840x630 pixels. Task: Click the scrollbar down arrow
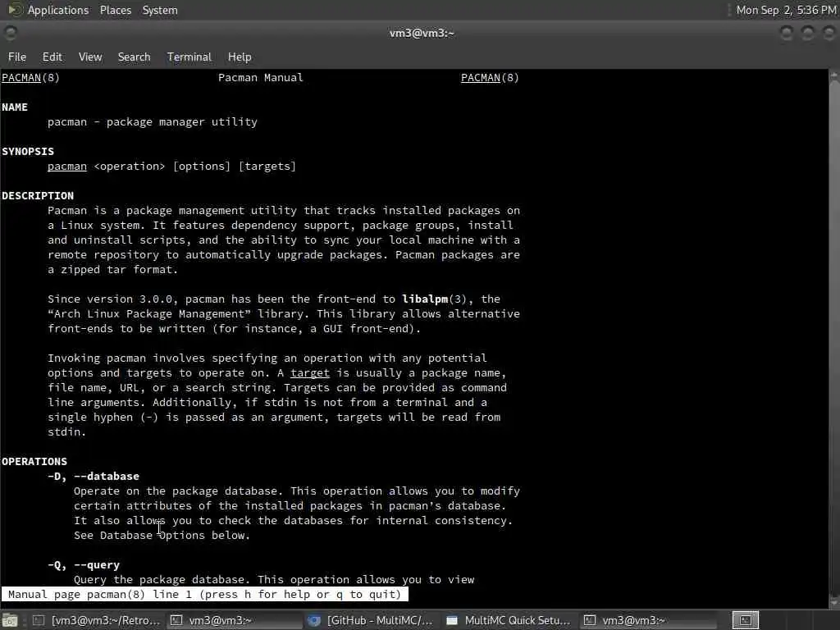click(x=834, y=603)
